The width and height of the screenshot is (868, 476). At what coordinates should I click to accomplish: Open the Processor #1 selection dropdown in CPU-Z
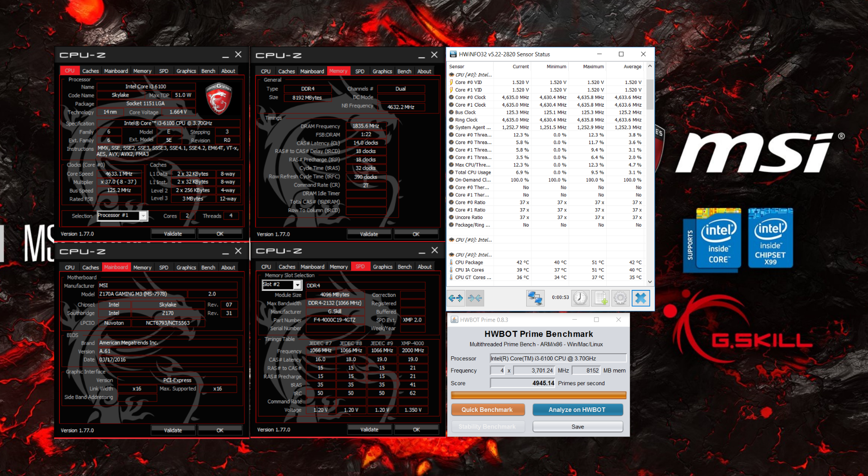coord(143,216)
